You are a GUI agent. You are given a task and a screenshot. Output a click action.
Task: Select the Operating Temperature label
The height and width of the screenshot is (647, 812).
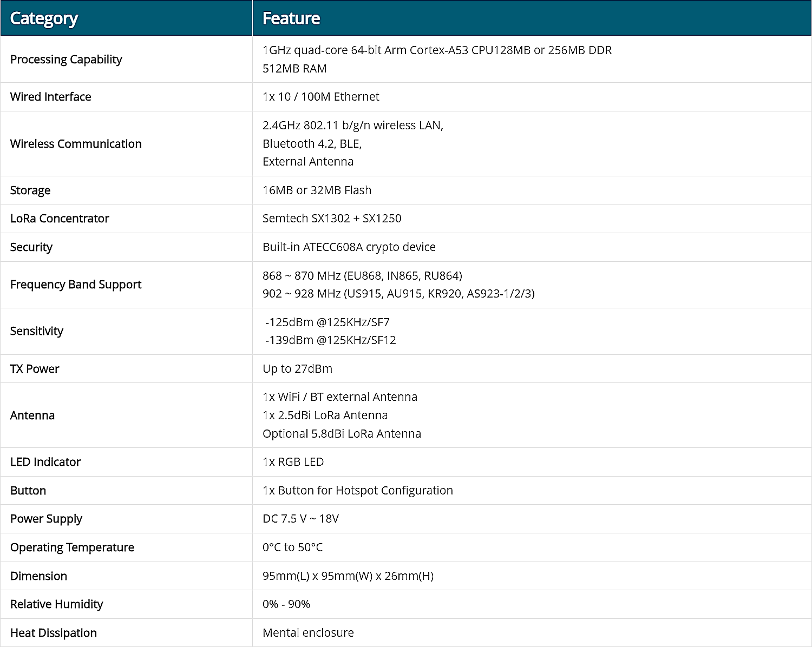point(72,547)
